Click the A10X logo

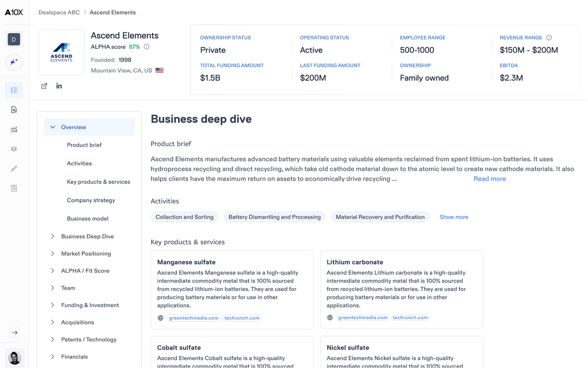14,12
